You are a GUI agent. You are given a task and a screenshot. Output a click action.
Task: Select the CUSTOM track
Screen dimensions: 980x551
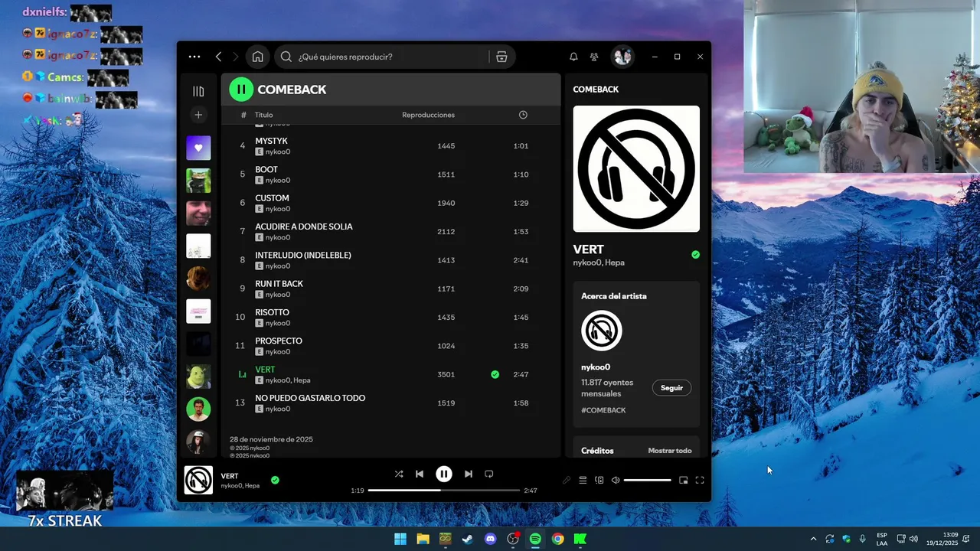pos(390,203)
